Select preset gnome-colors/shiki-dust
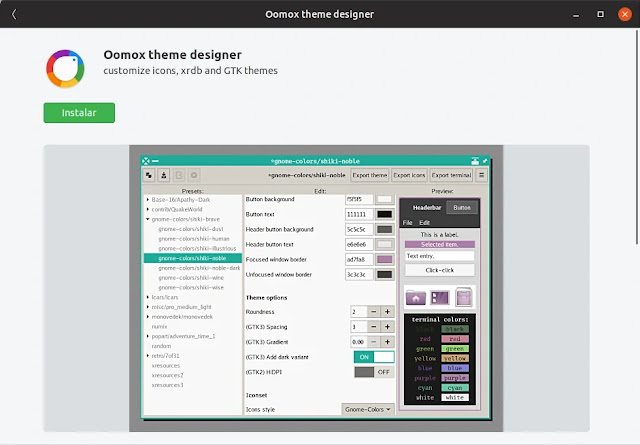The image size is (640, 445). coord(191,229)
